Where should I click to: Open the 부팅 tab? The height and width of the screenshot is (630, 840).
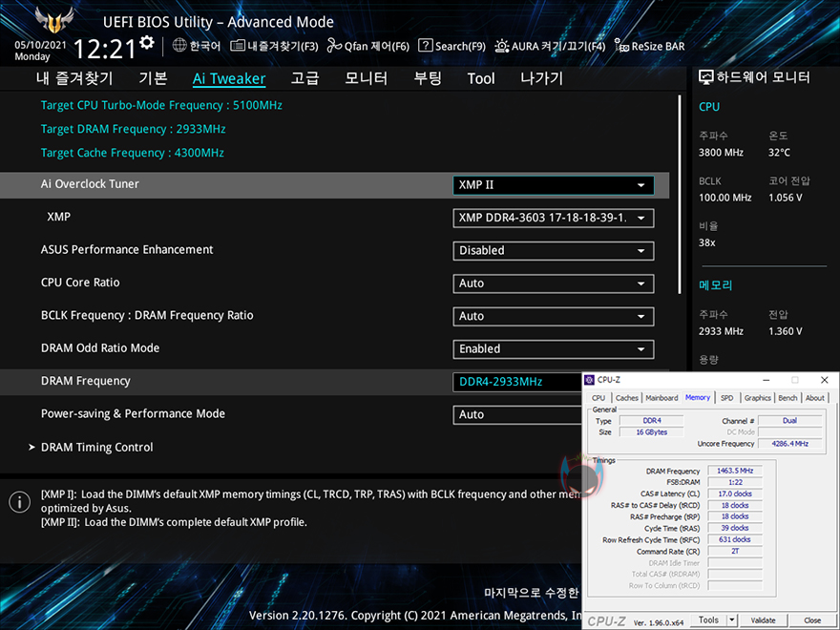click(x=428, y=78)
